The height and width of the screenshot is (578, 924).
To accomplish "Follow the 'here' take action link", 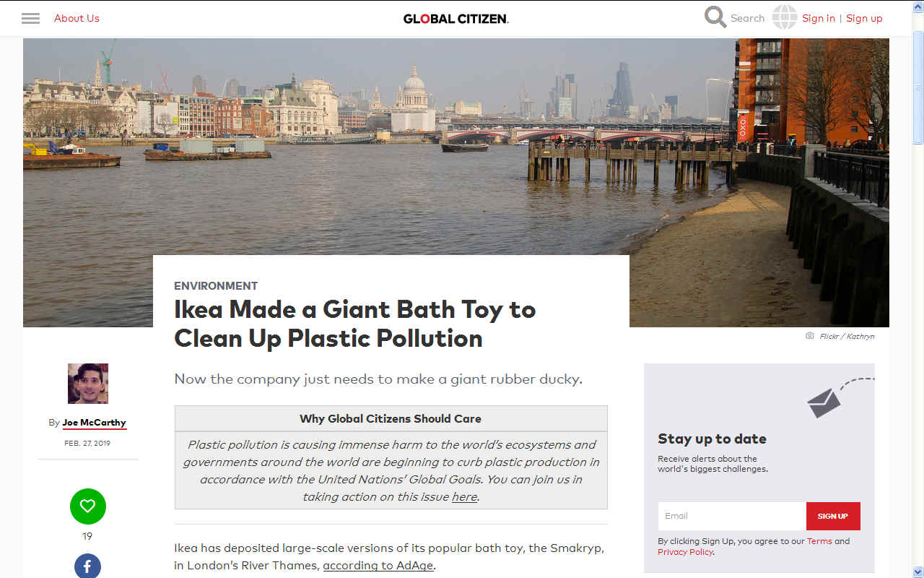I will pyautogui.click(x=464, y=497).
